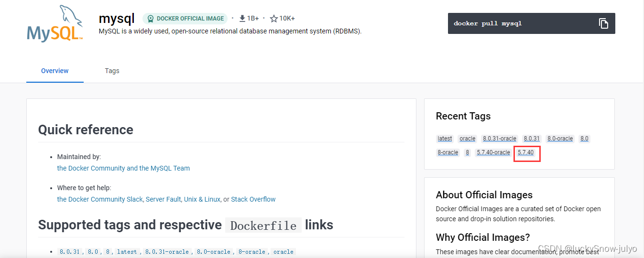Viewport: 644px width, 258px height.
Task: Select the 'oracle' recent tag
Action: (467, 139)
